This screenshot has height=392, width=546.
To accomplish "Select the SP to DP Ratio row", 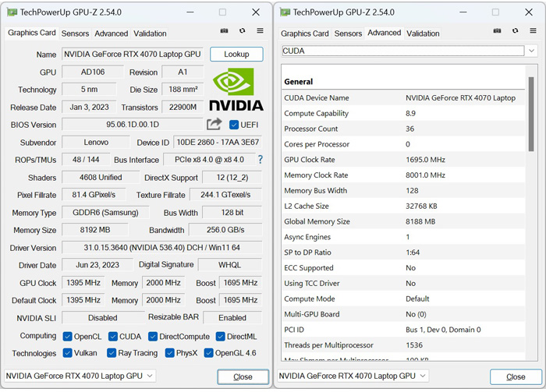I will [404, 253].
